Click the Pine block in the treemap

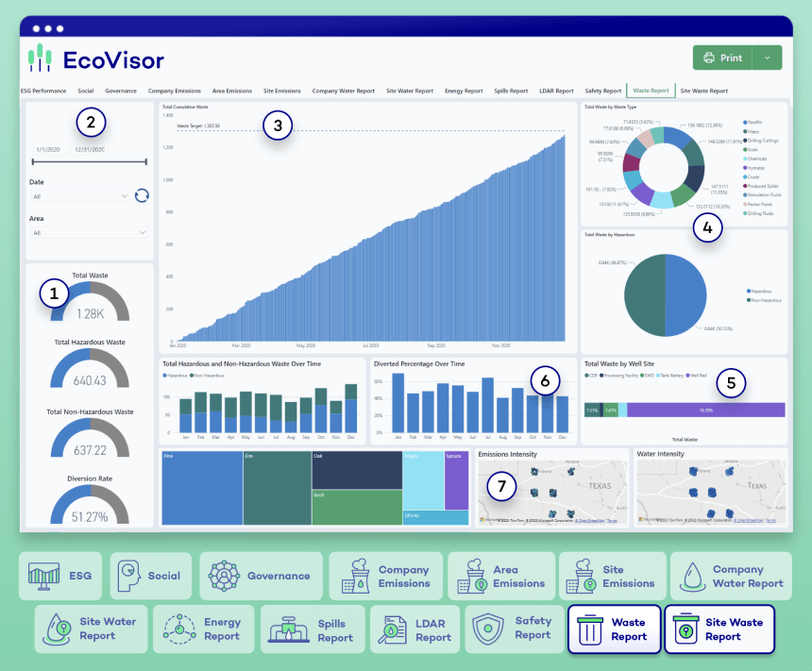[x=200, y=488]
